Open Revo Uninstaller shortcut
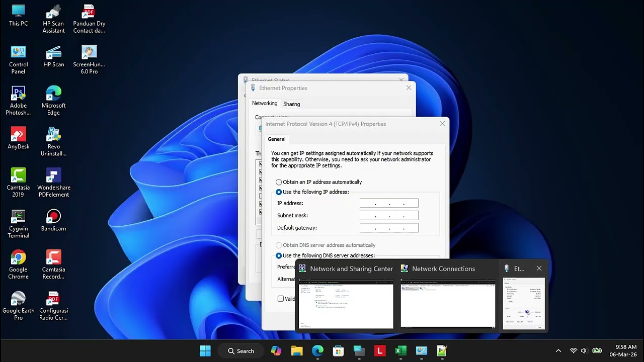Viewport: 644px width, 362px height. click(x=53, y=142)
